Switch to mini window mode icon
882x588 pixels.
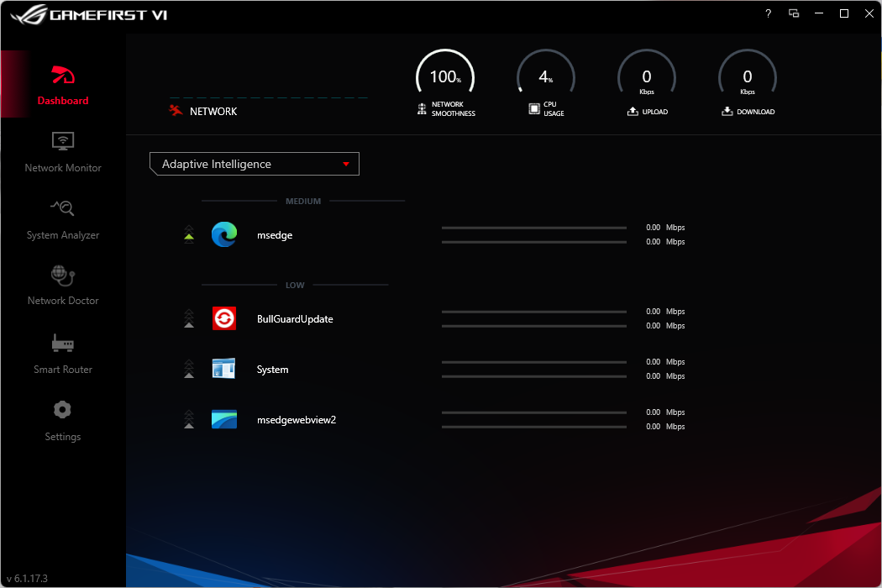[794, 13]
